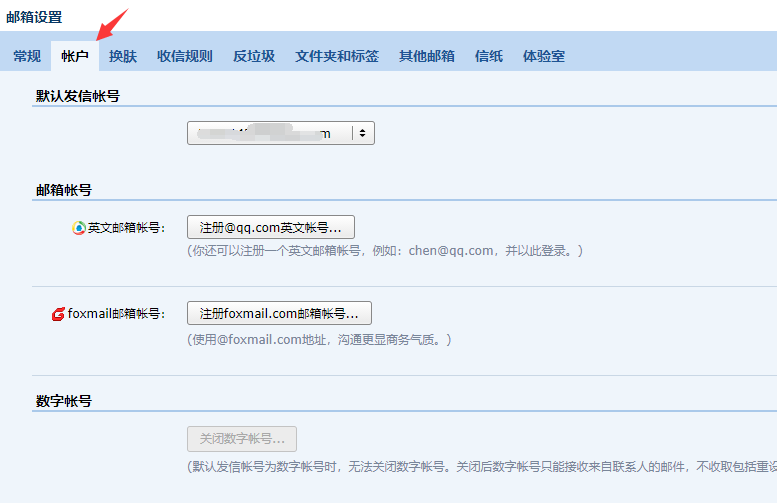777x503 pixels.
Task: Open the 收信规则 tab
Action: tap(184, 56)
